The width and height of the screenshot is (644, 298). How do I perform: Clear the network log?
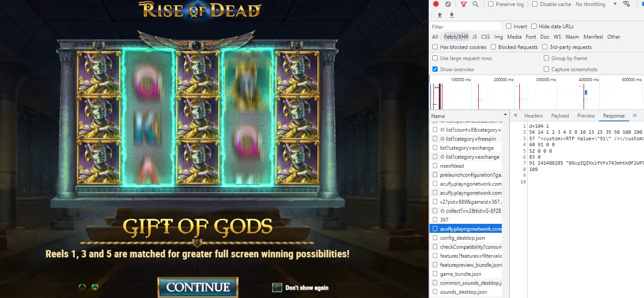pyautogui.click(x=448, y=4)
